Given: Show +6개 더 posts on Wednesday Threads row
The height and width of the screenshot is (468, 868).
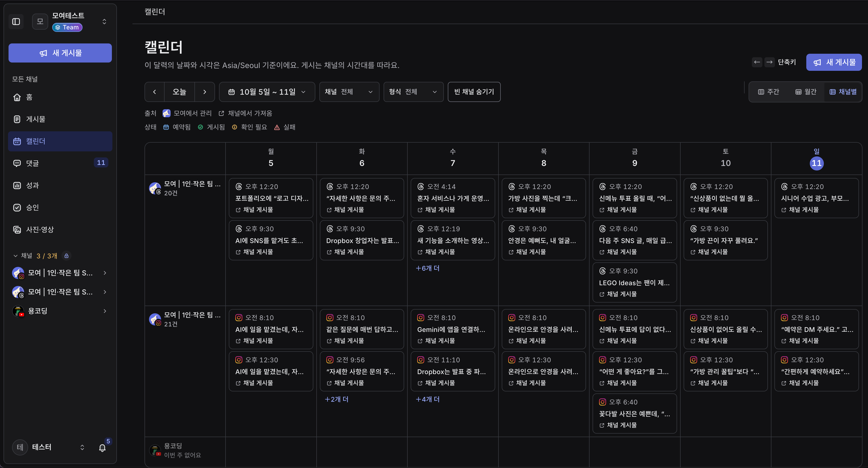Looking at the screenshot, I should [427, 268].
